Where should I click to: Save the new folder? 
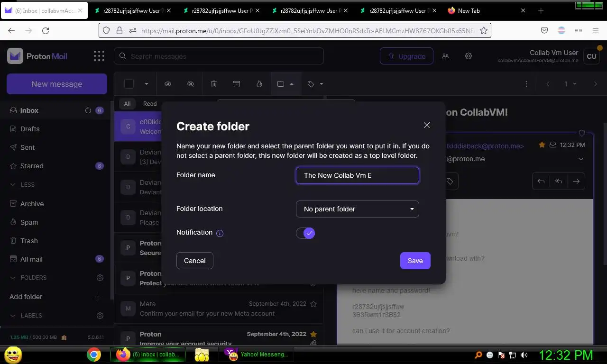[x=415, y=261]
